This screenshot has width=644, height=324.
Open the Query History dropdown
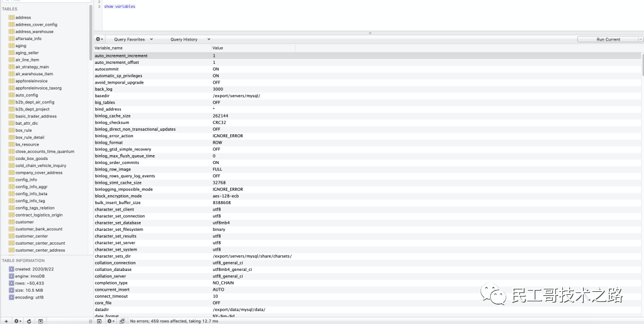[x=190, y=39]
